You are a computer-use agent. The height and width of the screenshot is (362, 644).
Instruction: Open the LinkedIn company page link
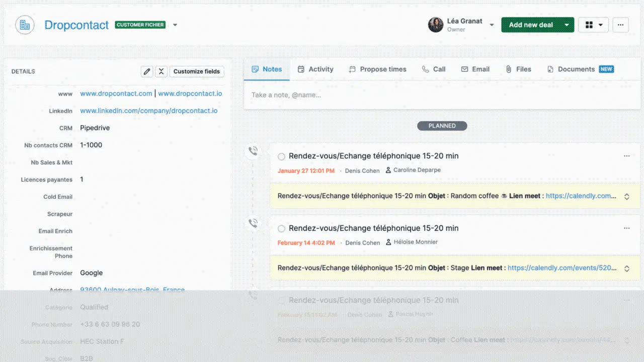[149, 111]
